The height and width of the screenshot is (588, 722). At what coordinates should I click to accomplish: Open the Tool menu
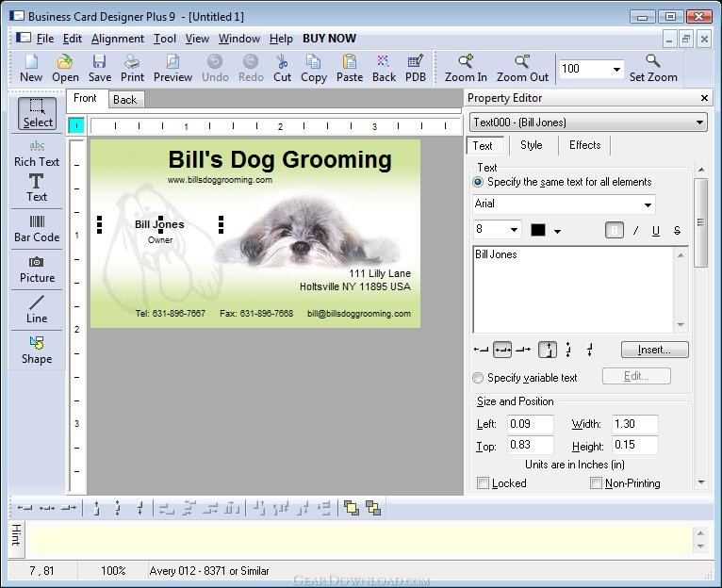tap(164, 39)
